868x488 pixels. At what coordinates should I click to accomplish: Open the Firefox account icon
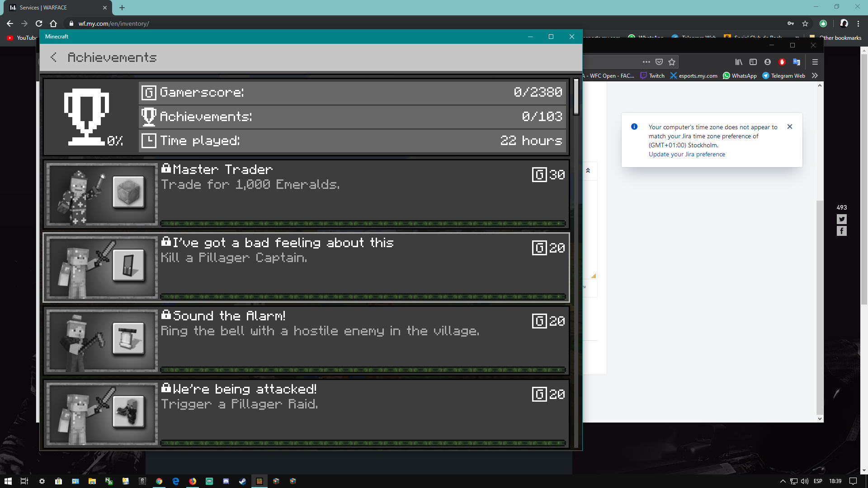point(768,62)
